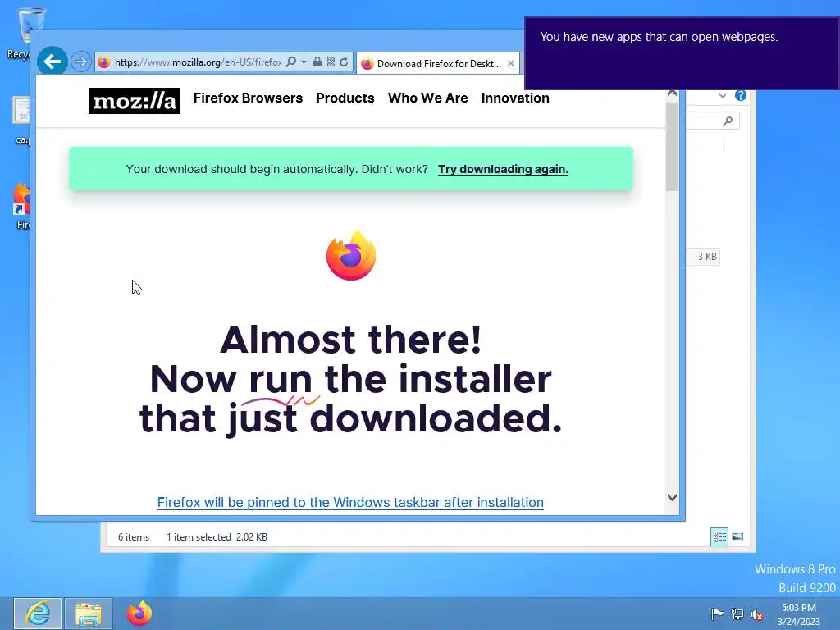Click the Internet Explorer back arrow button
Screen dimensions: 840x630
point(52,62)
